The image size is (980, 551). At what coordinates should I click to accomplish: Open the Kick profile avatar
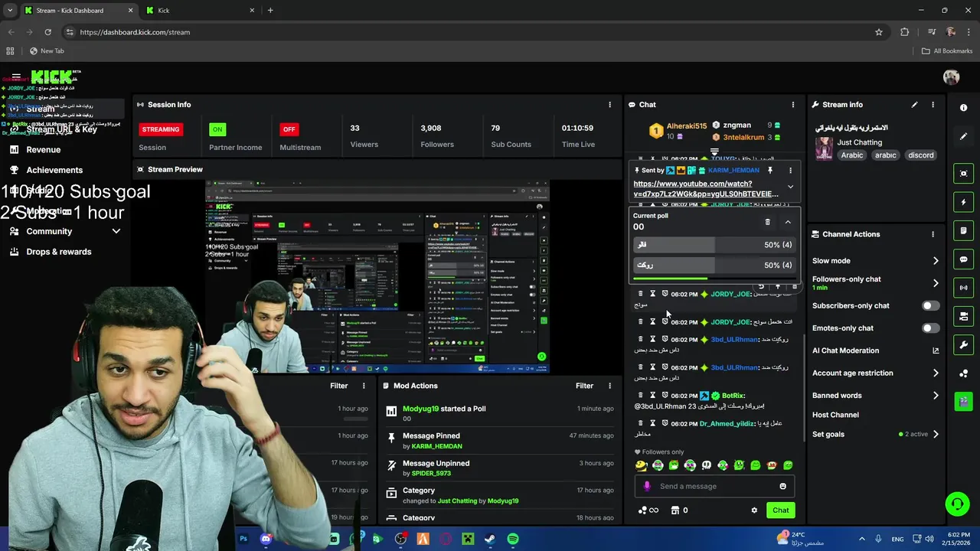(x=951, y=77)
